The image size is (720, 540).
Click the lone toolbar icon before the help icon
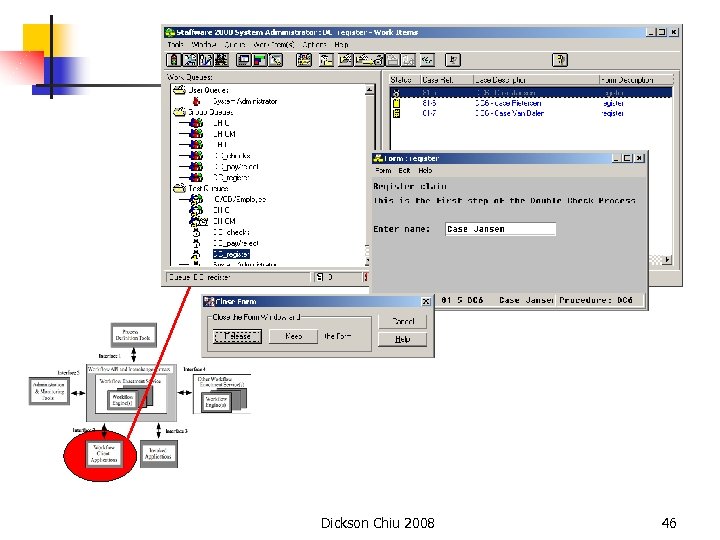pos(453,60)
